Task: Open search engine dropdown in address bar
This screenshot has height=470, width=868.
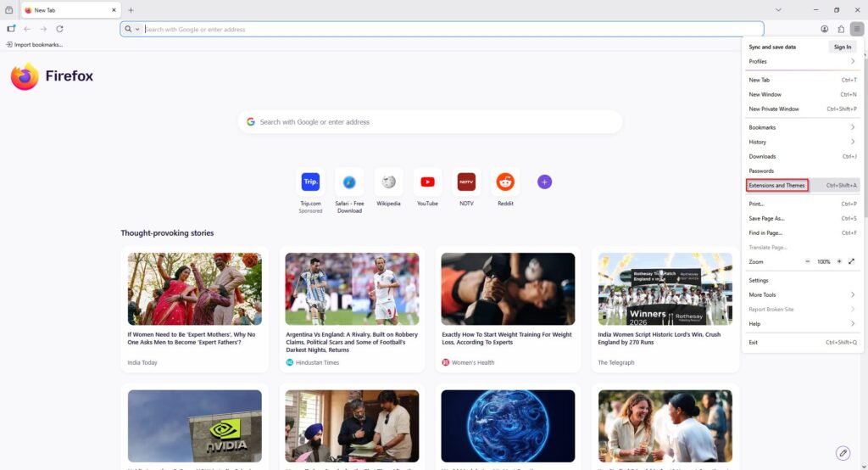Action: click(131, 29)
